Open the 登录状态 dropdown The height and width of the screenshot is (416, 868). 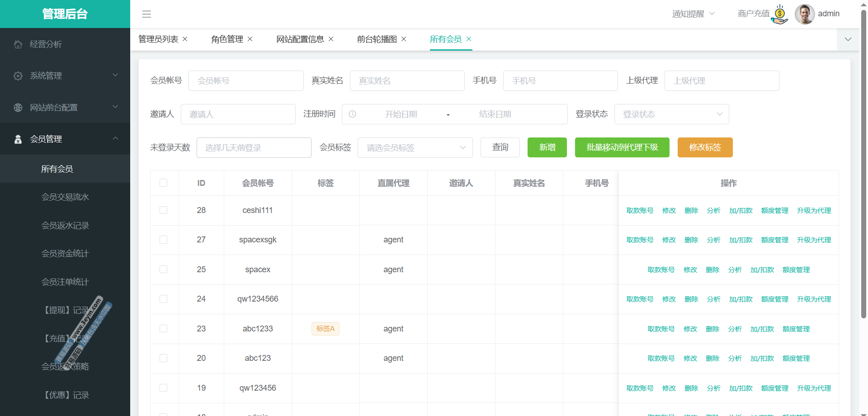coord(671,114)
